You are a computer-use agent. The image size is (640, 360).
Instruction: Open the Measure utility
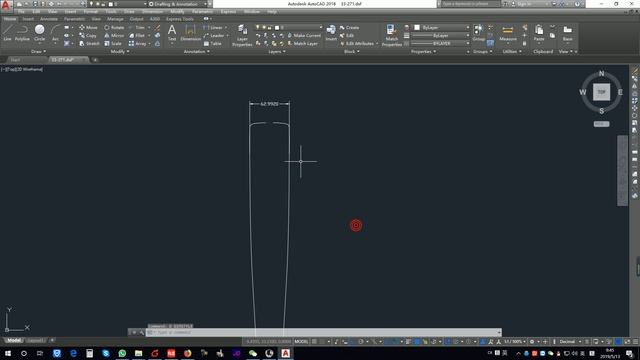coord(508,33)
